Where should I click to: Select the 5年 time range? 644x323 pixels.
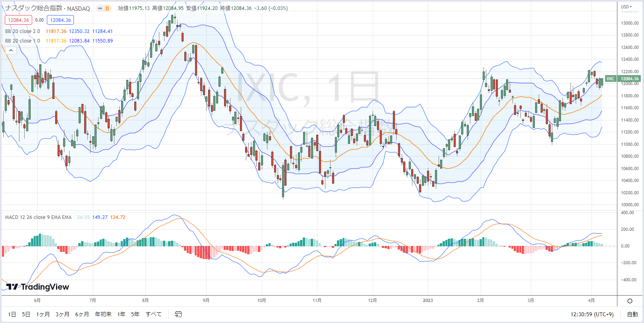point(135,314)
